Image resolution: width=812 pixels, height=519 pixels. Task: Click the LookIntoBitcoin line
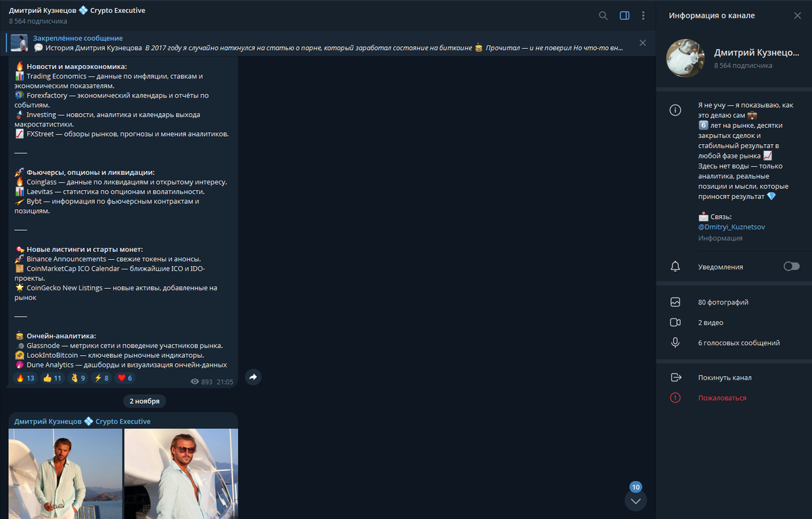(109, 355)
